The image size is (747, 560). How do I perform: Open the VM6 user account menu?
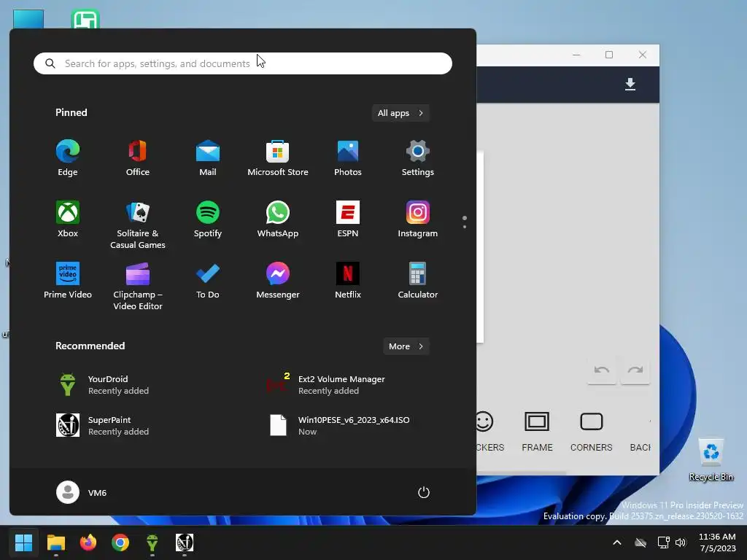(82, 492)
